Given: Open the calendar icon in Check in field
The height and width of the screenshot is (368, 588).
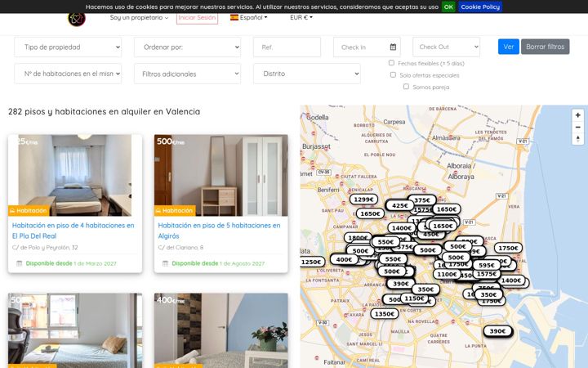Looking at the screenshot, I should 393,47.
